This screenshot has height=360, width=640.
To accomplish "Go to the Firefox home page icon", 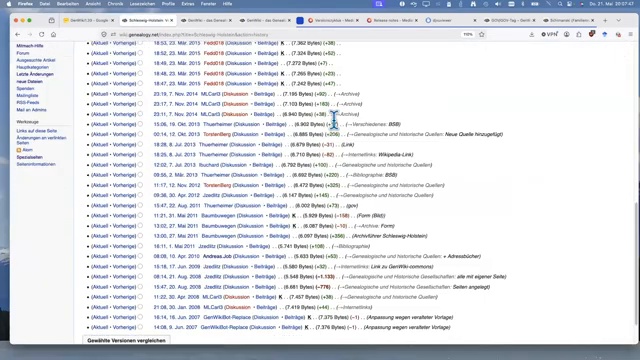I will tap(53, 35).
